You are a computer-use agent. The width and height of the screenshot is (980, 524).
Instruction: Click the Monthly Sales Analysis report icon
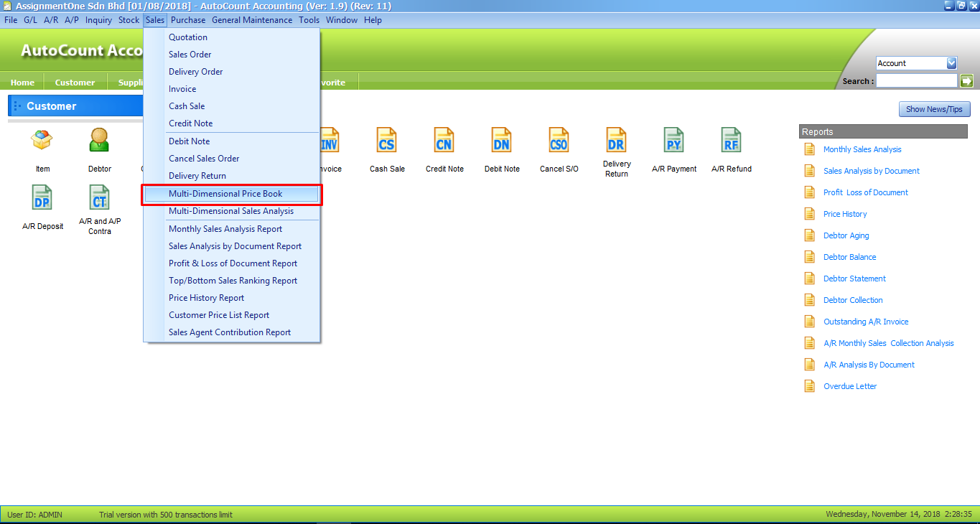pos(810,149)
